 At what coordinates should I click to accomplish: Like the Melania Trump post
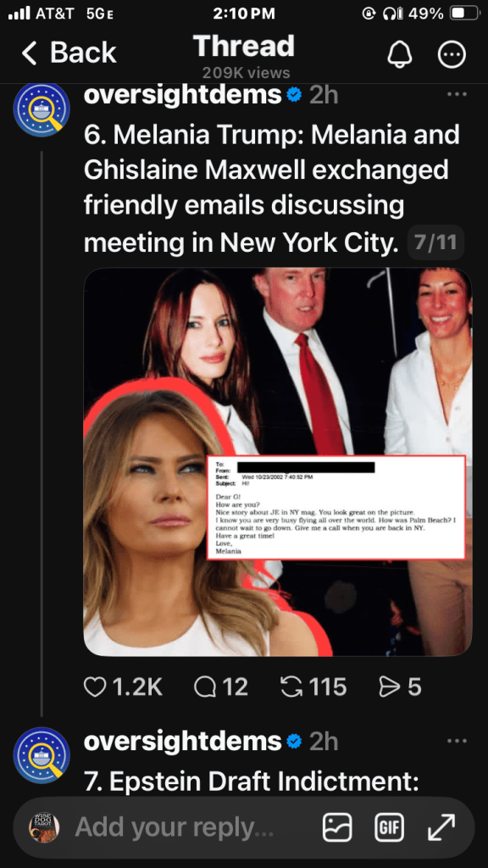tap(123, 687)
